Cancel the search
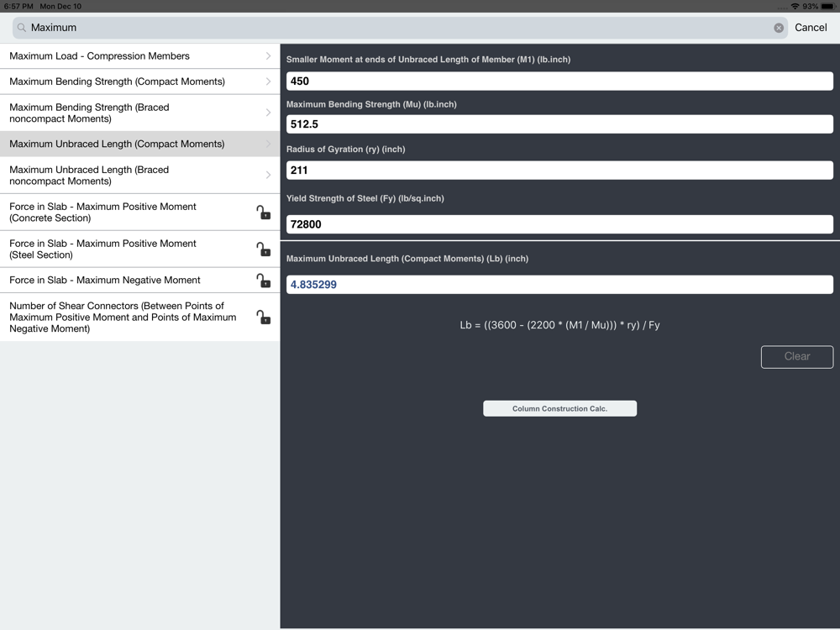840x630 pixels. [x=811, y=28]
